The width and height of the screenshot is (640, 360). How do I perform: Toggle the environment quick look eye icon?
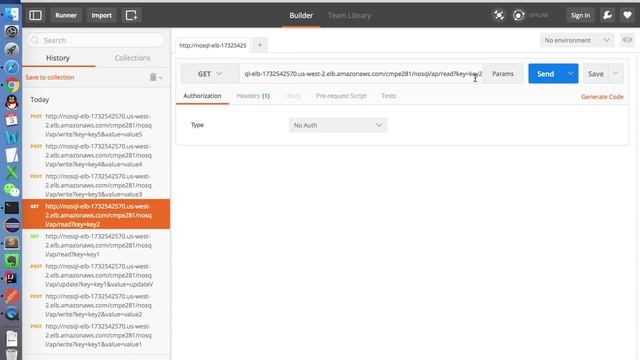[627, 40]
